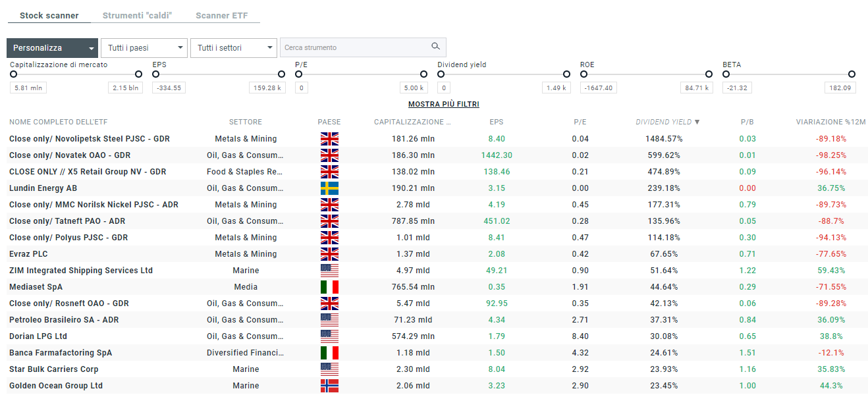Click the P/E slider right handle
Image resolution: width=868 pixels, height=395 pixels.
coord(423,74)
